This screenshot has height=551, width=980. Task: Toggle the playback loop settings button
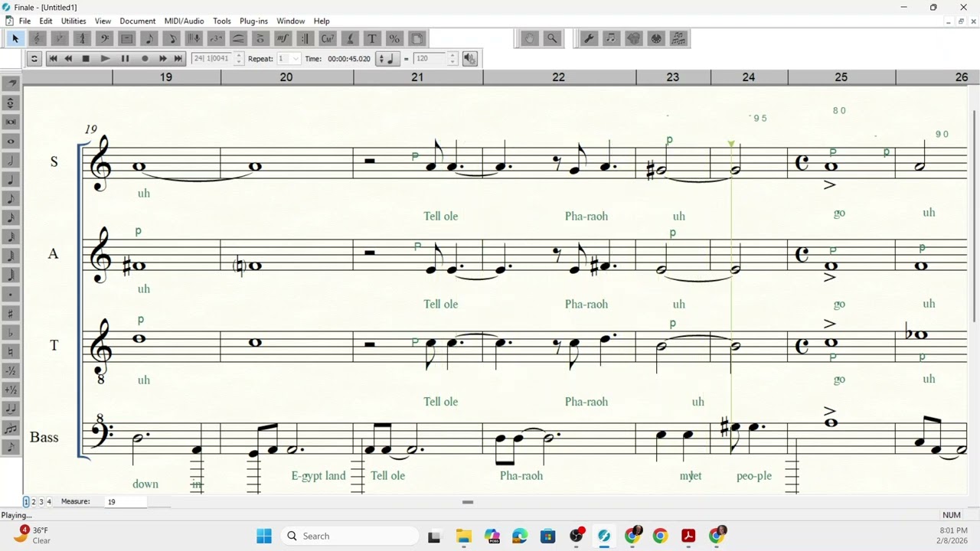pyautogui.click(x=34, y=58)
